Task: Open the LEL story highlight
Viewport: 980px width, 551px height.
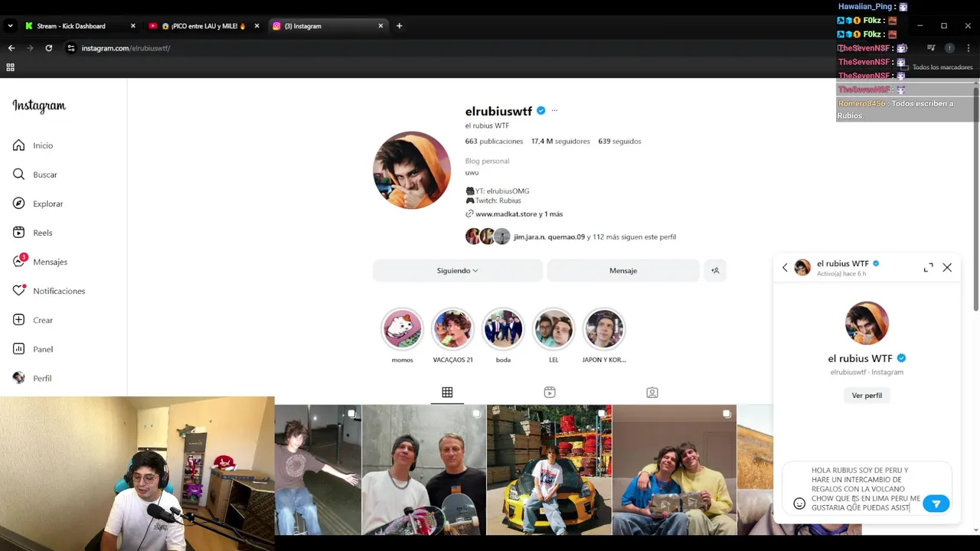Action: 554,329
